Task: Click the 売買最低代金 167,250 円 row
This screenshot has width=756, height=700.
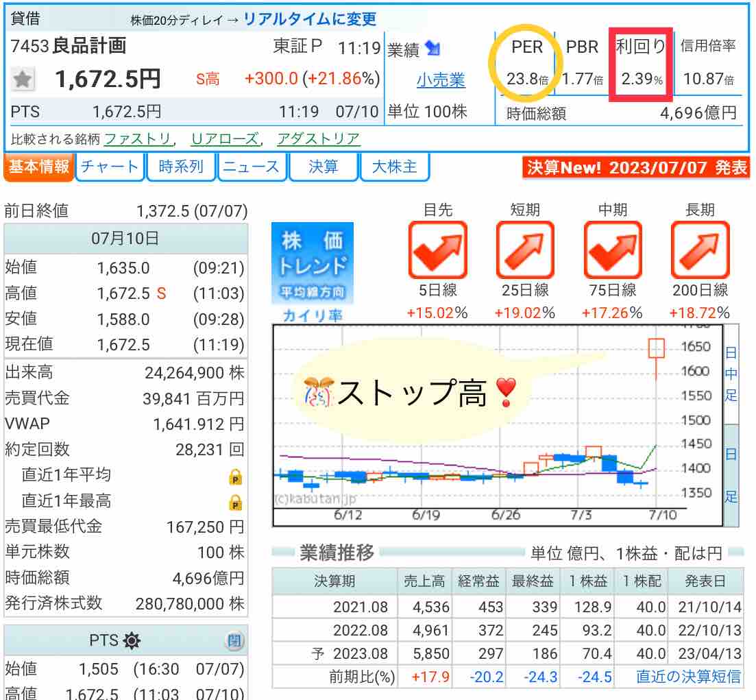Action: (126, 527)
